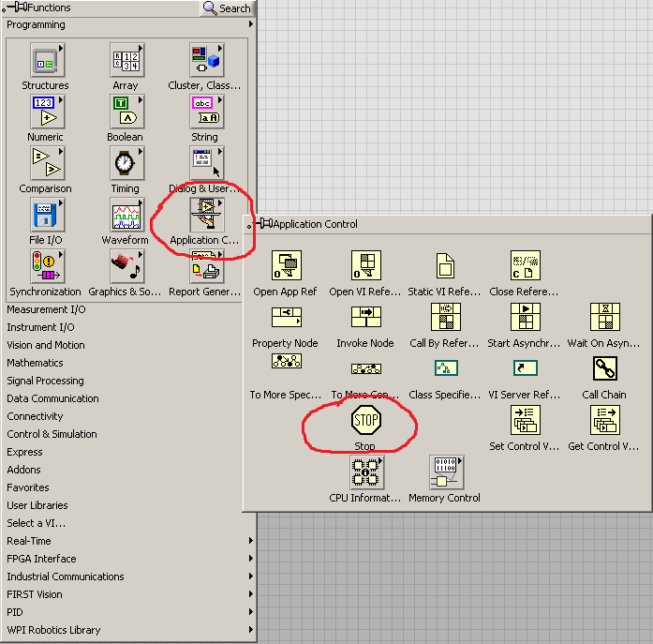Open the Signal Processing category
The width and height of the screenshot is (653, 644).
(x=45, y=381)
